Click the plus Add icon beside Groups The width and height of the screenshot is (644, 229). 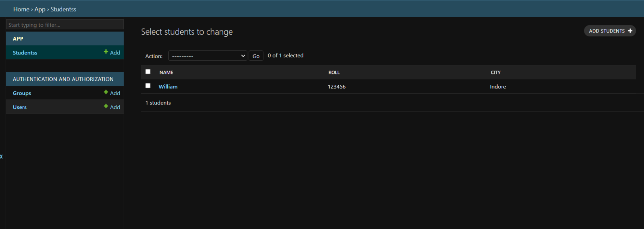(x=106, y=92)
